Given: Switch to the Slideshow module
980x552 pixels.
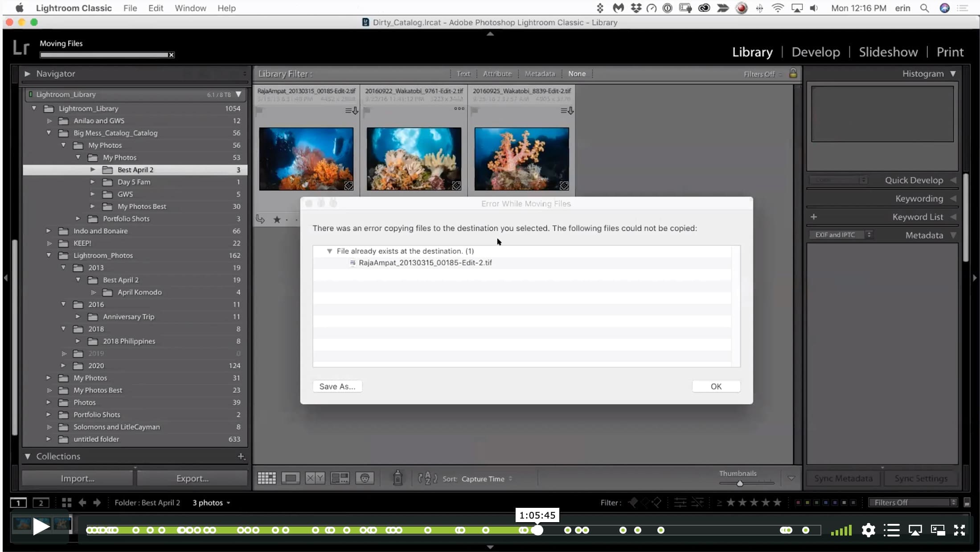Looking at the screenshot, I should tap(888, 52).
